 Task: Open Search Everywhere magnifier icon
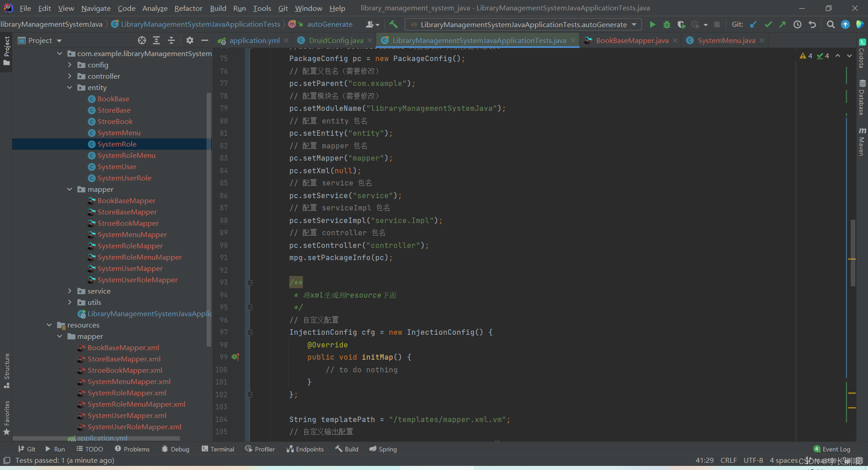coord(830,24)
